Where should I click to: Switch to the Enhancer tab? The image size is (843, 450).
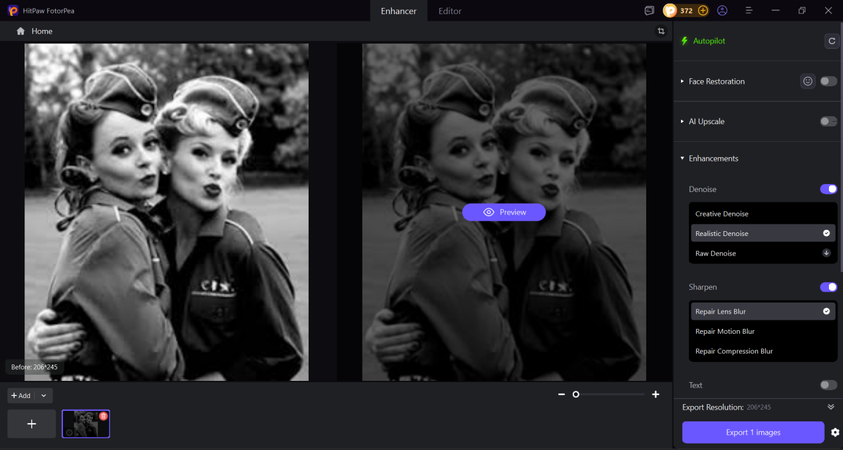click(398, 11)
